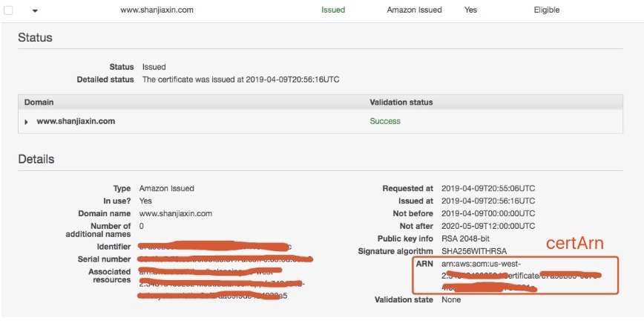Click the Status section heading
The height and width of the screenshot is (321, 644).
point(35,38)
